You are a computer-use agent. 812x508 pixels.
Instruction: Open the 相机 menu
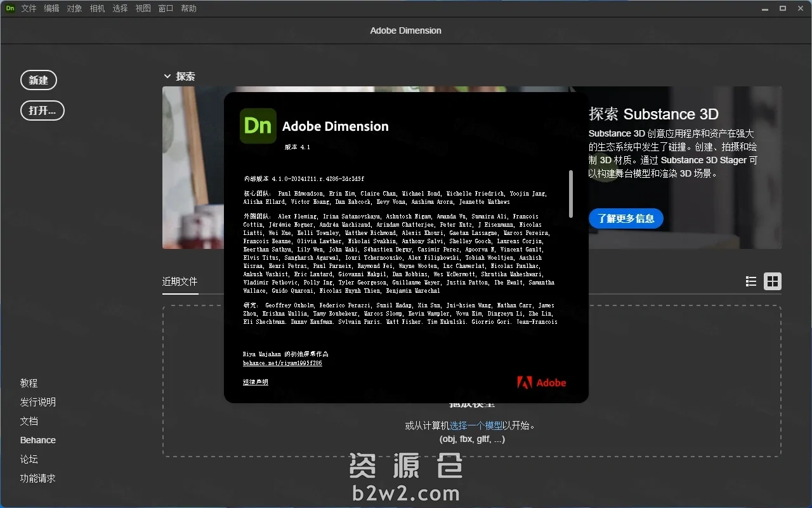point(98,8)
